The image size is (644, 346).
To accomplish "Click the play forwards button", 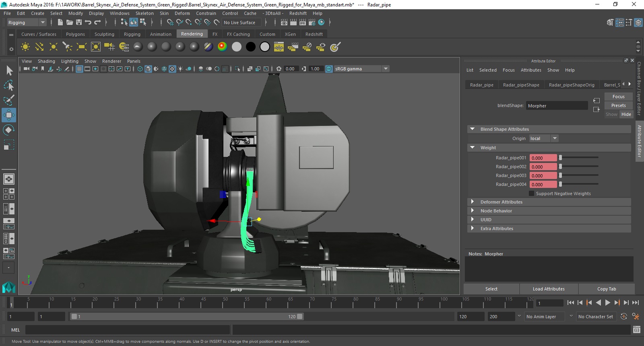I will pos(608,303).
